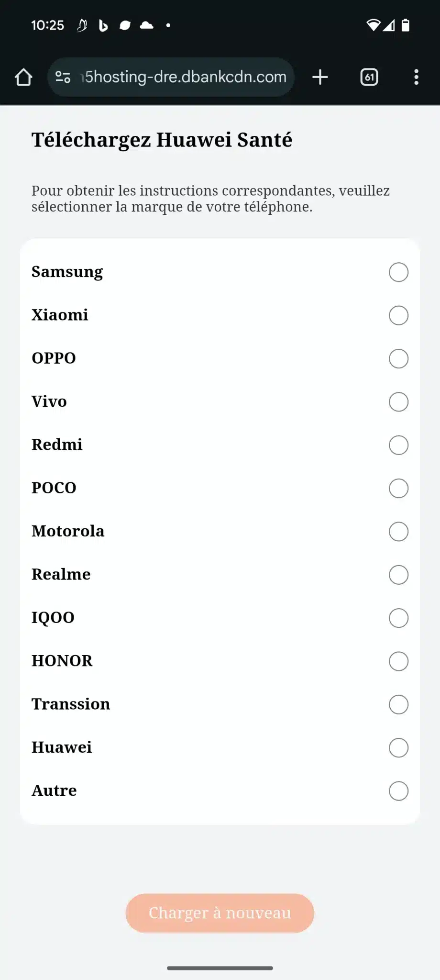Pick the Redmi radio button
The image size is (440, 980).
click(398, 445)
